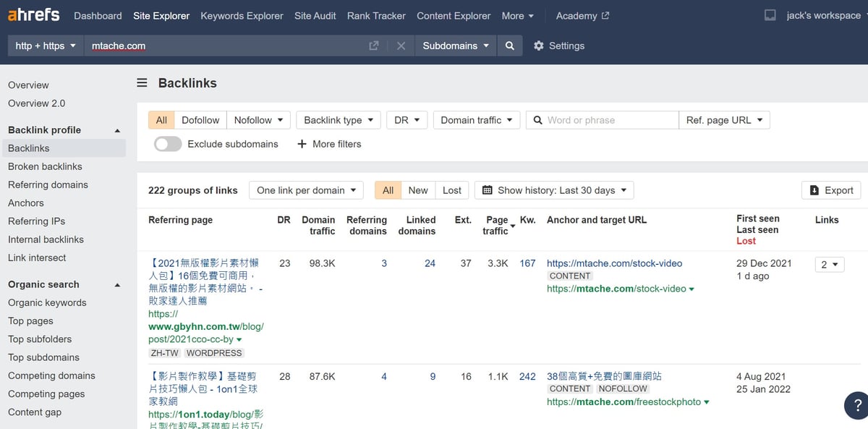
Task: Toggle Exclude subdomains switch
Action: pos(168,144)
